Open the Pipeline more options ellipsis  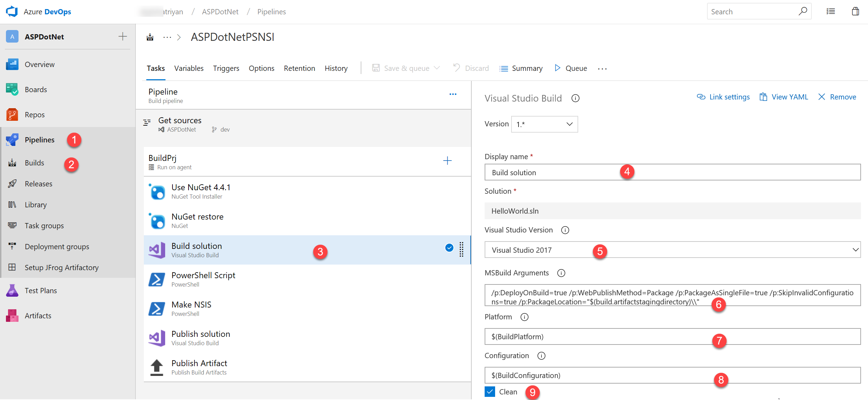[x=453, y=94]
